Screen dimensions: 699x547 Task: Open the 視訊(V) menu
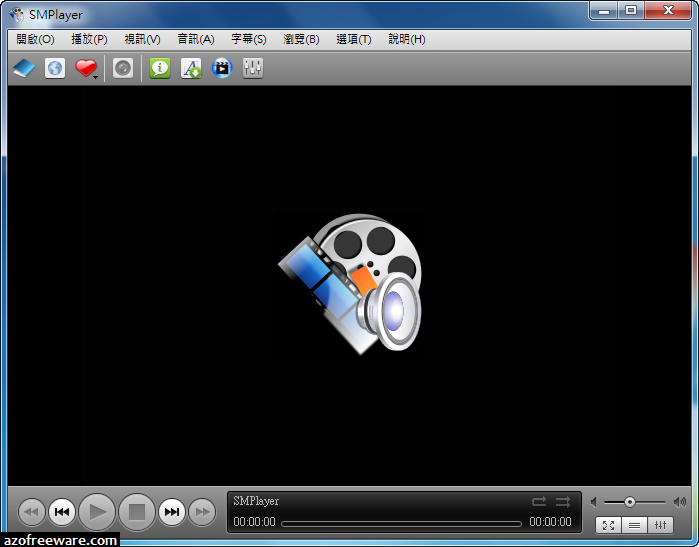(142, 39)
